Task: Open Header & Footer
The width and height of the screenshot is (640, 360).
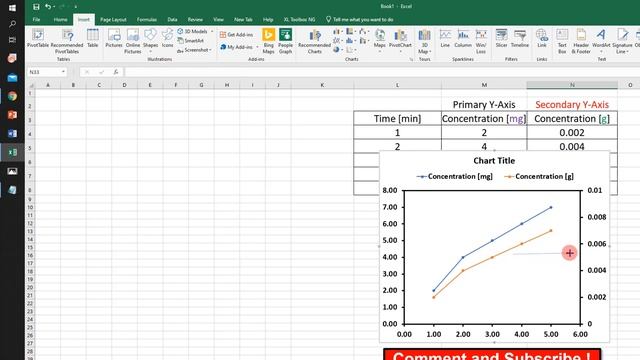Action: (581, 41)
